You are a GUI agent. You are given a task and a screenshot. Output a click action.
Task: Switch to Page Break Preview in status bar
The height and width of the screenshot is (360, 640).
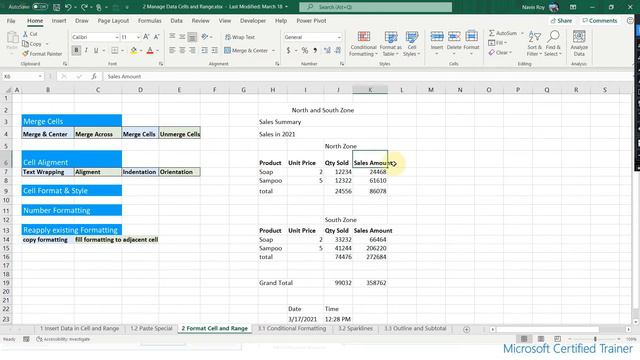tap(557, 339)
